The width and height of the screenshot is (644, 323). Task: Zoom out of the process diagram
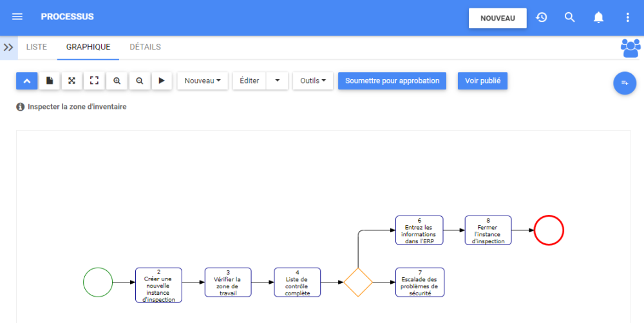pyautogui.click(x=139, y=81)
